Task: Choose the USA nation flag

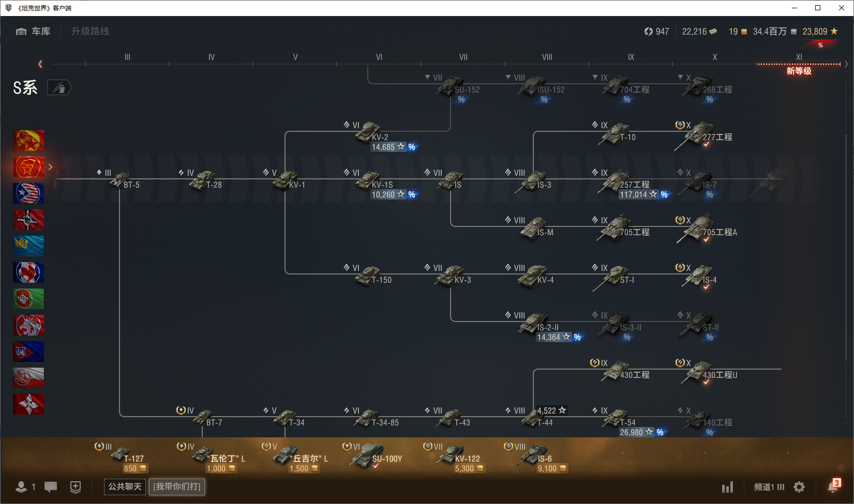Action: [28, 193]
